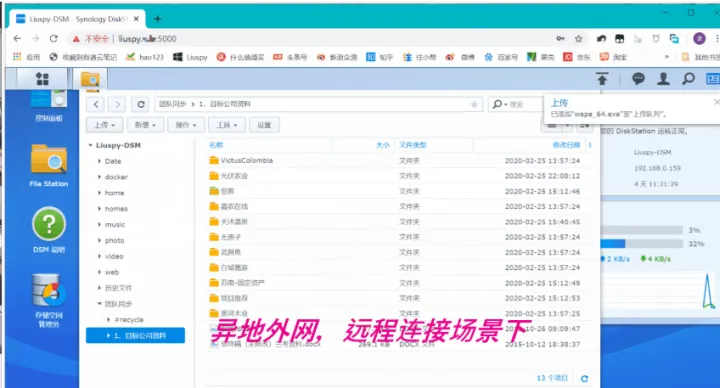Open the 应用 apps bookmark shortcut

coord(27,57)
